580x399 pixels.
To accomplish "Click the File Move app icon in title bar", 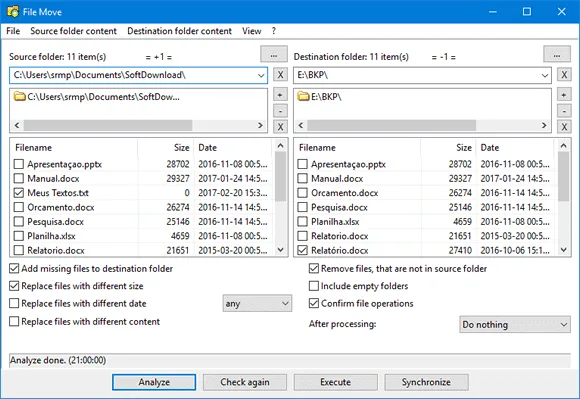I will tap(13, 11).
